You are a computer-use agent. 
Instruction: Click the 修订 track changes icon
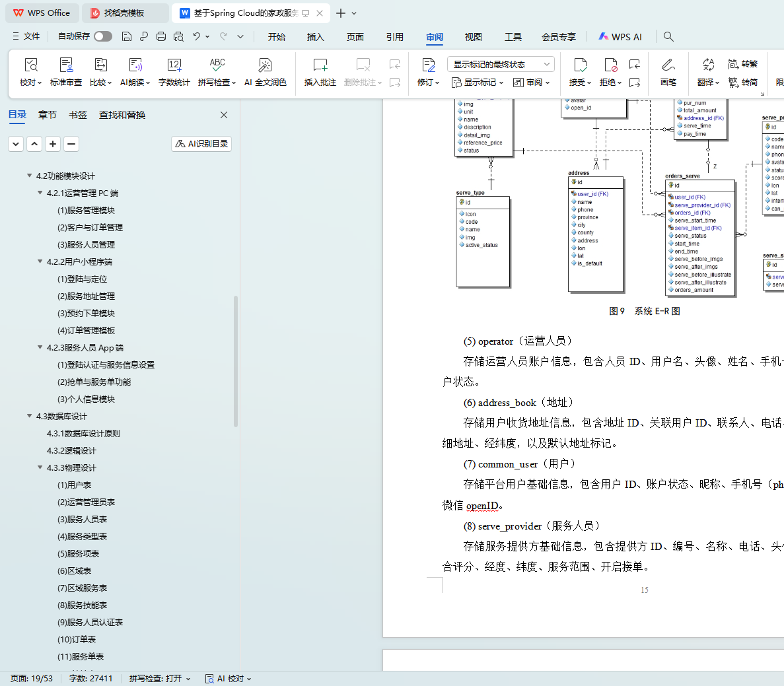click(x=428, y=65)
